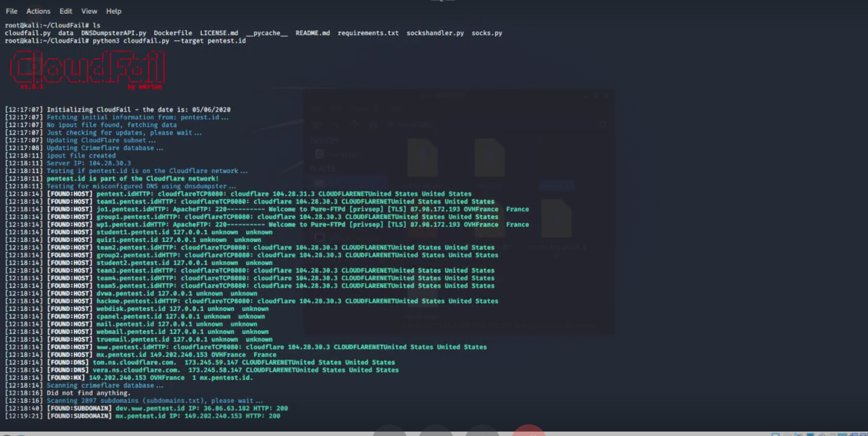Click the Initializing CloudFail date line

point(118,110)
